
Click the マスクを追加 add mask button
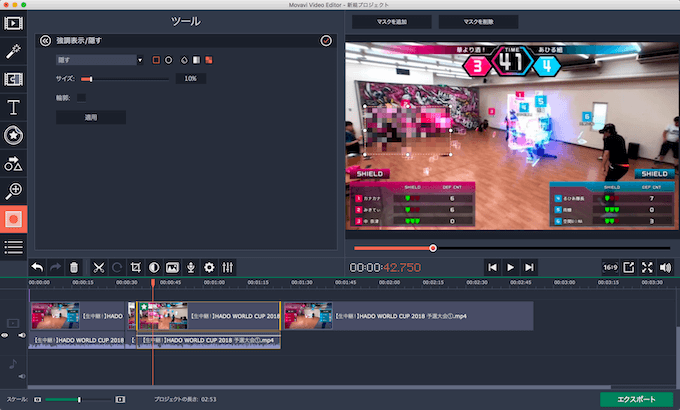coord(392,22)
